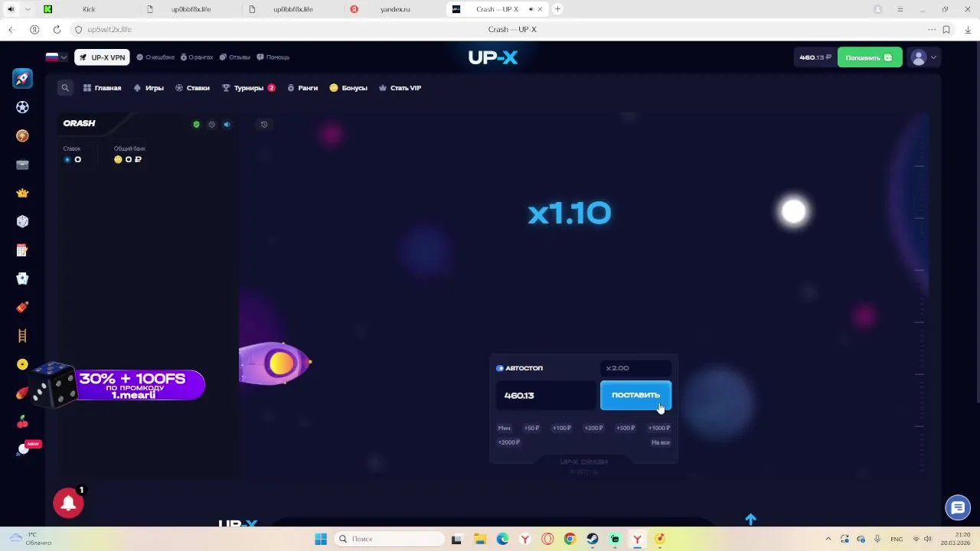The height and width of the screenshot is (551, 980).
Task: Click the green shield fairness icon
Action: (196, 124)
